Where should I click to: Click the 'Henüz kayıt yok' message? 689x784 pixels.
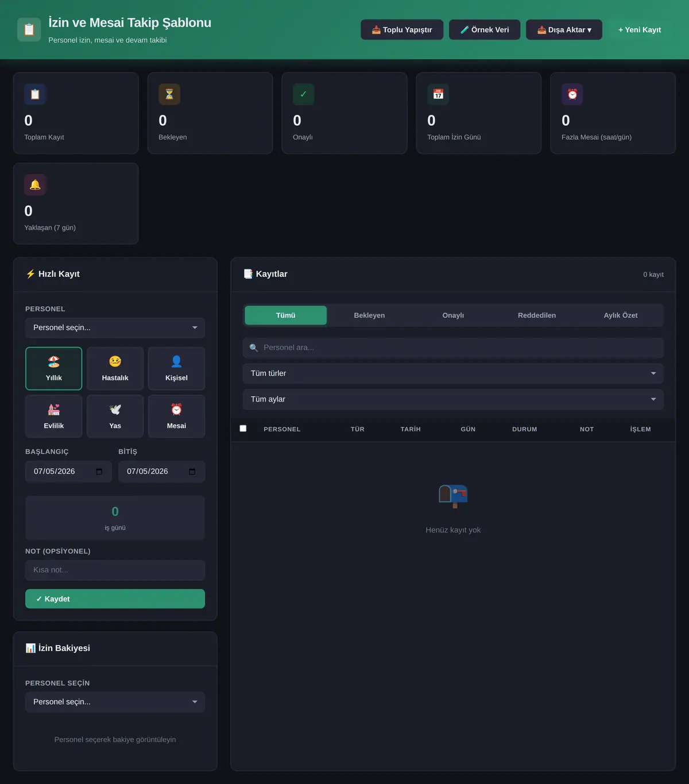[x=453, y=530]
